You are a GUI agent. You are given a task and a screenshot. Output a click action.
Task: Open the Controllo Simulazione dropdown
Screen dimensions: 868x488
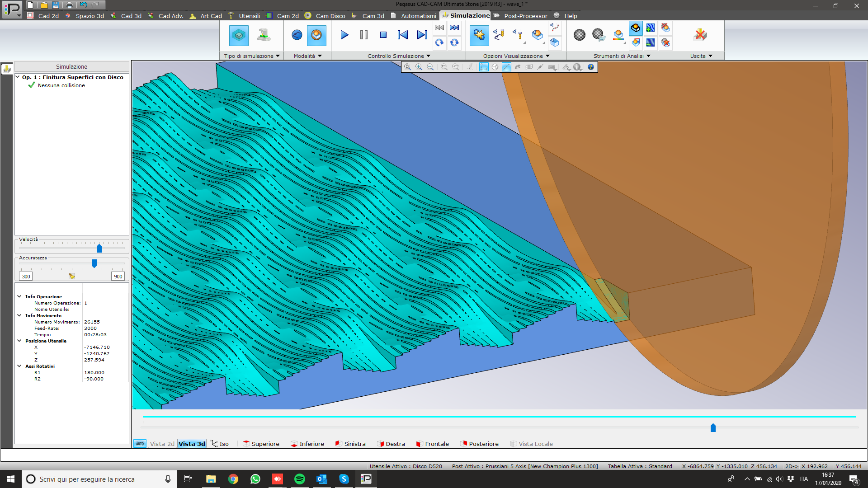click(399, 56)
